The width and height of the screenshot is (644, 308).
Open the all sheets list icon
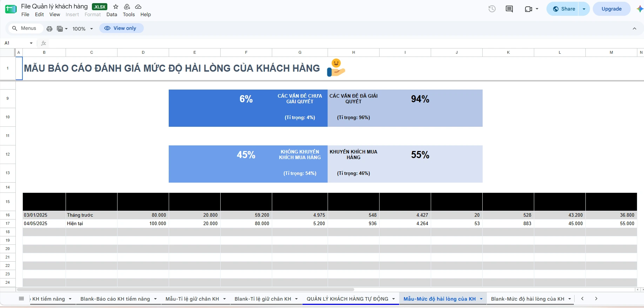[21, 299]
